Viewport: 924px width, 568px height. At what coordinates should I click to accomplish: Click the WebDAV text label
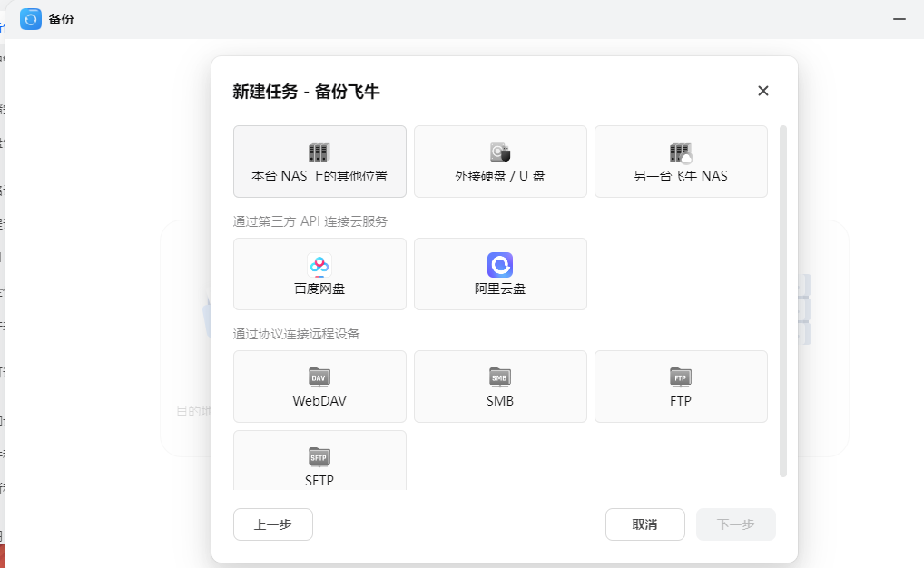tap(319, 401)
